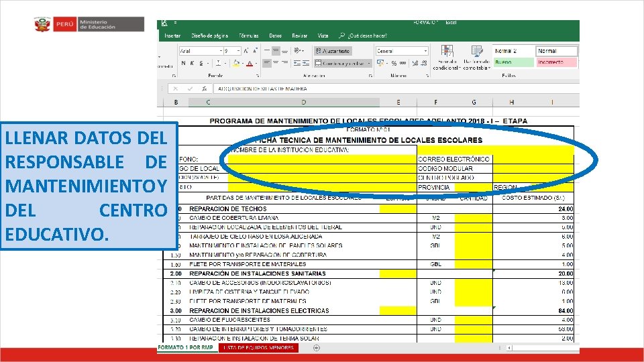Open the General number format dropdown

[425, 51]
